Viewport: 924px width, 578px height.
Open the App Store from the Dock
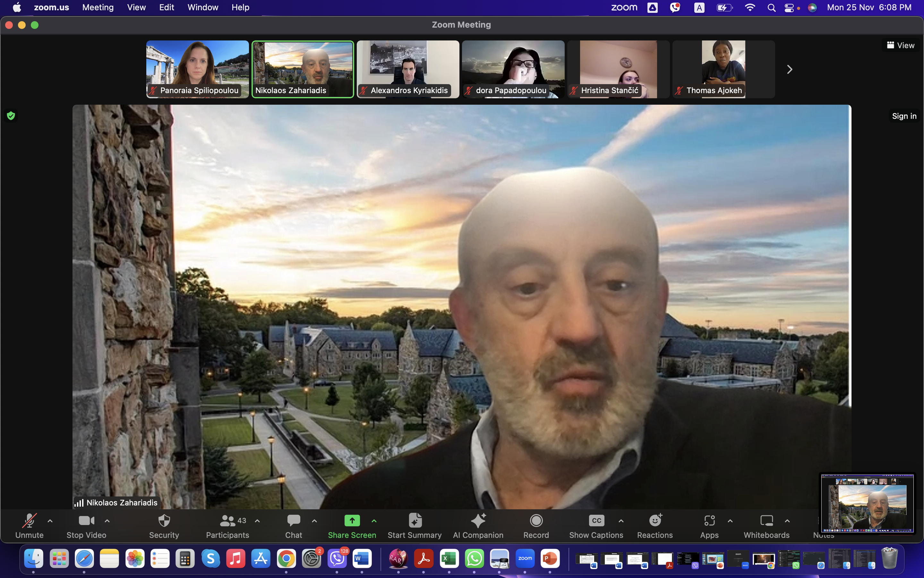click(261, 559)
